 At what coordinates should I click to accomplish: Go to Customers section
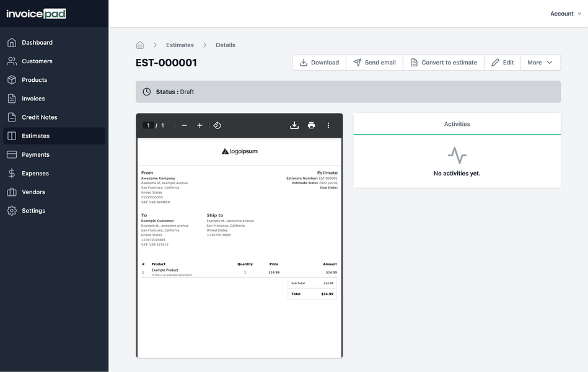click(55, 61)
